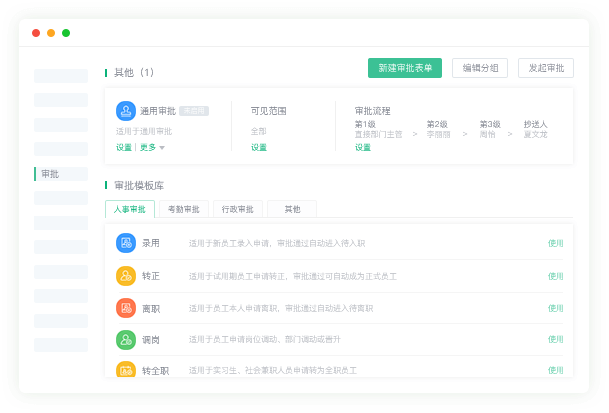Click the 未启用 status badge
This screenshot has width=609, height=413.
click(194, 111)
